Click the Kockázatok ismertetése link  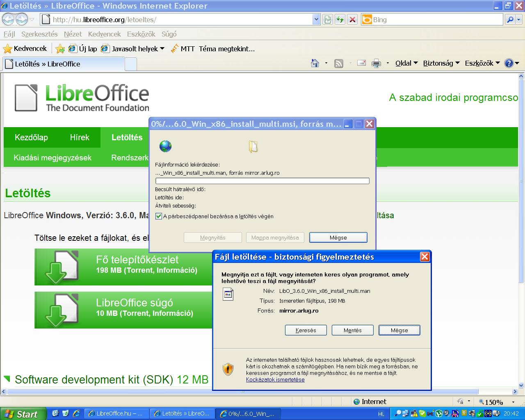click(x=275, y=380)
